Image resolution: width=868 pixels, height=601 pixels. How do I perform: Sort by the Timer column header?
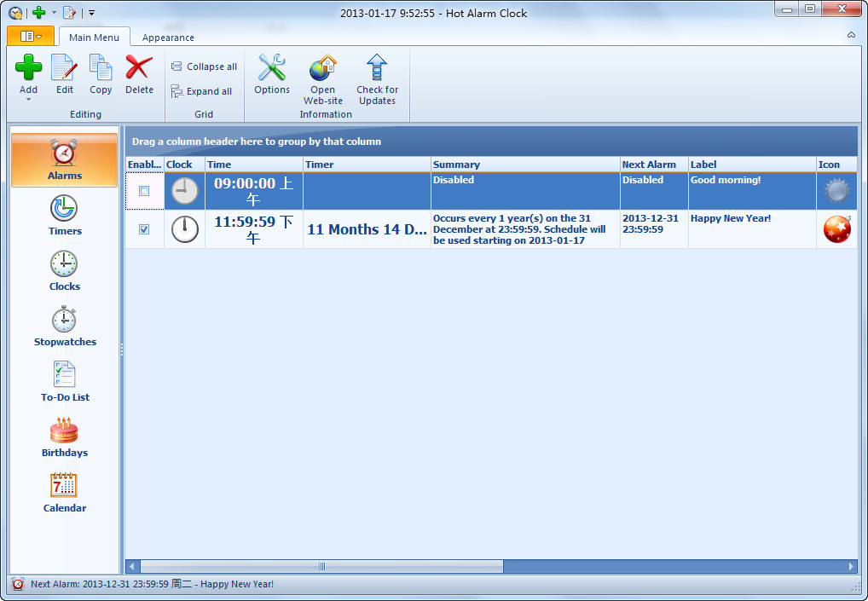click(367, 165)
